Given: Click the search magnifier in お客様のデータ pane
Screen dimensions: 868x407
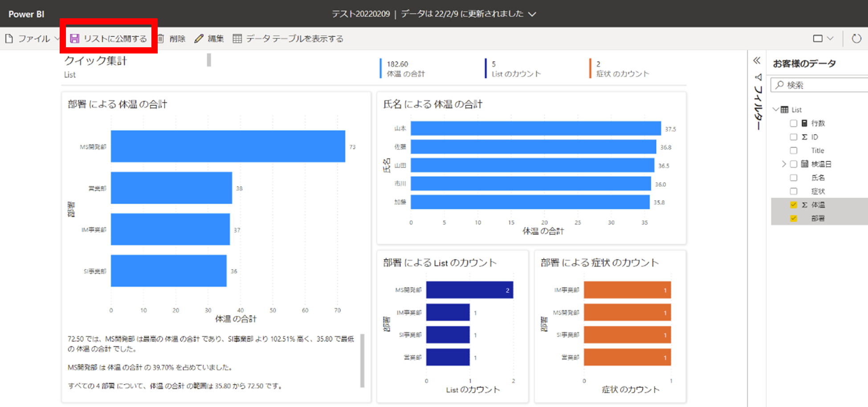Looking at the screenshot, I should click(780, 85).
